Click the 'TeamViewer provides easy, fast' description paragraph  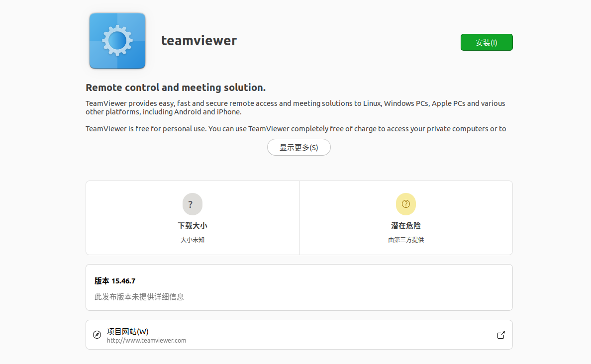(295, 108)
